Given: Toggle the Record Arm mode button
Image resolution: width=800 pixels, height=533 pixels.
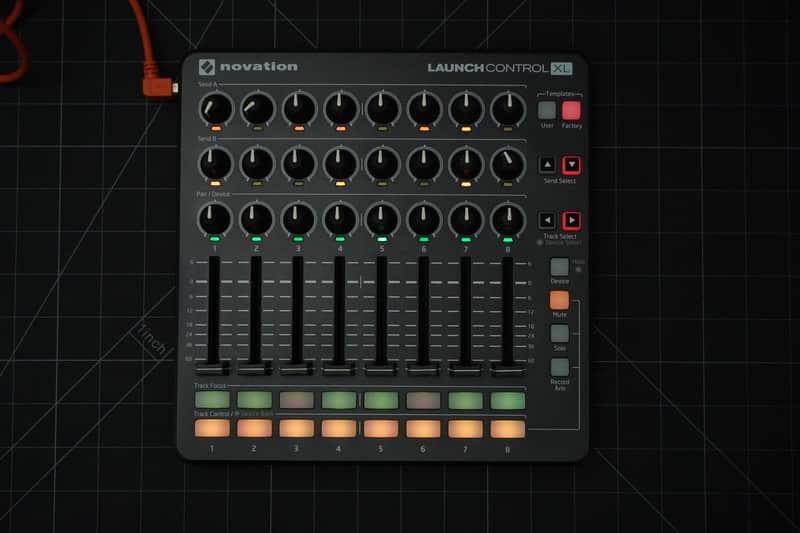Looking at the screenshot, I should pos(559,367).
